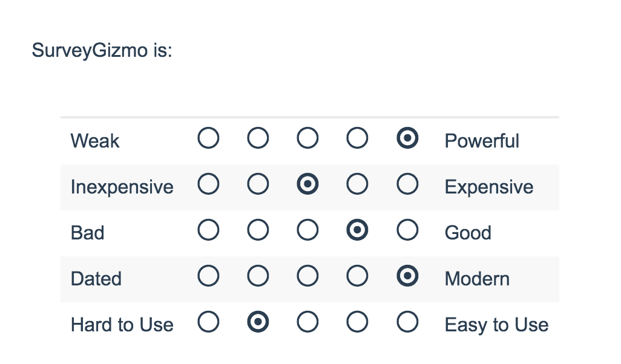Select the middle radio in the Hard to Use row

tap(307, 322)
